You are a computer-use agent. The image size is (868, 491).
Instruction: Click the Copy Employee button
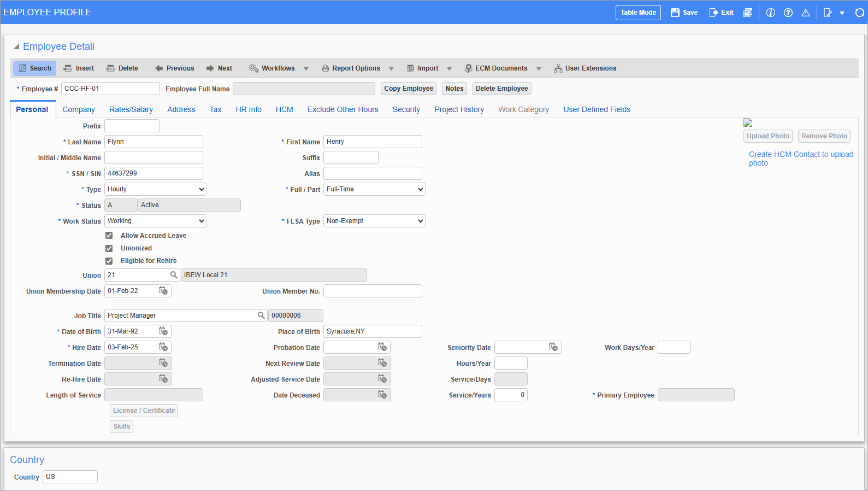point(409,89)
